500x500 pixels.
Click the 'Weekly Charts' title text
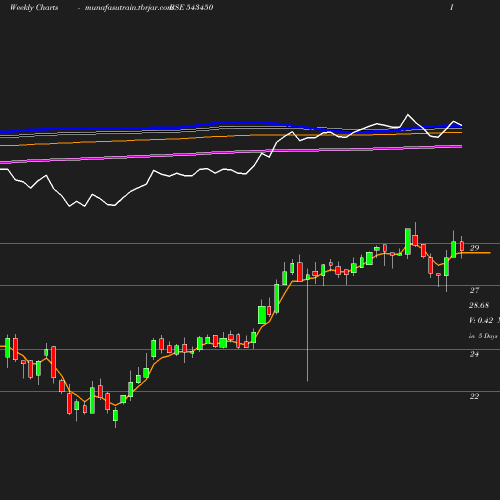pos(34,7)
